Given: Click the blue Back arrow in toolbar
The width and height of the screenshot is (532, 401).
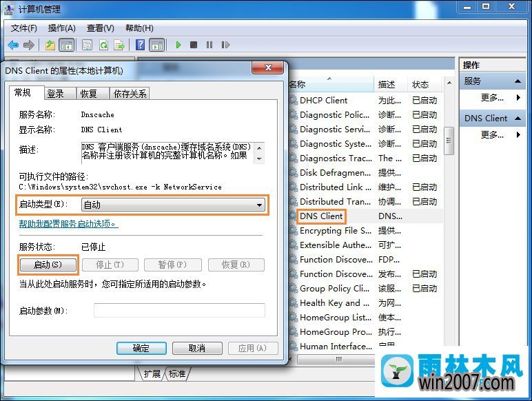Looking at the screenshot, I should (x=13, y=45).
